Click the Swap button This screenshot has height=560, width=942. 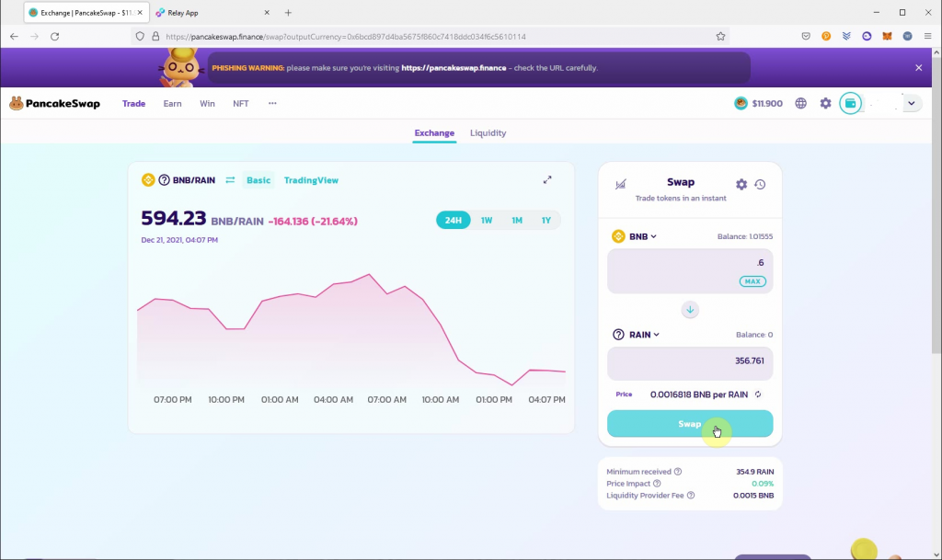tap(690, 424)
